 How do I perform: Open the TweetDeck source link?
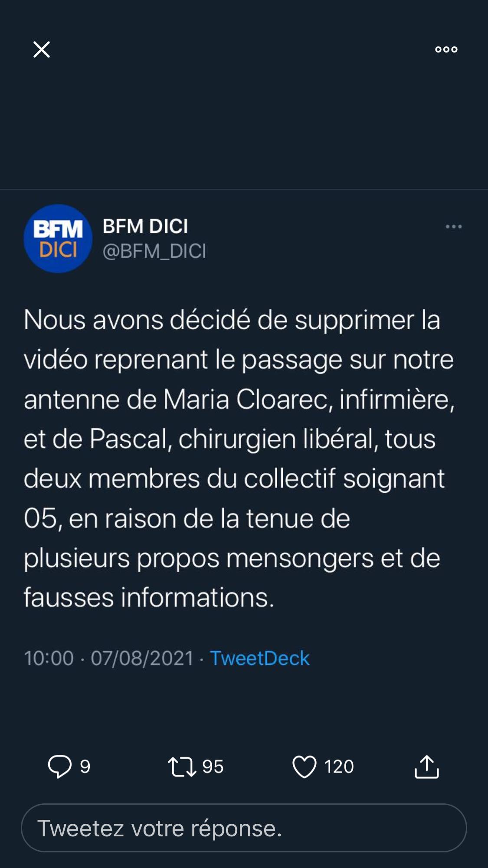pos(260,658)
